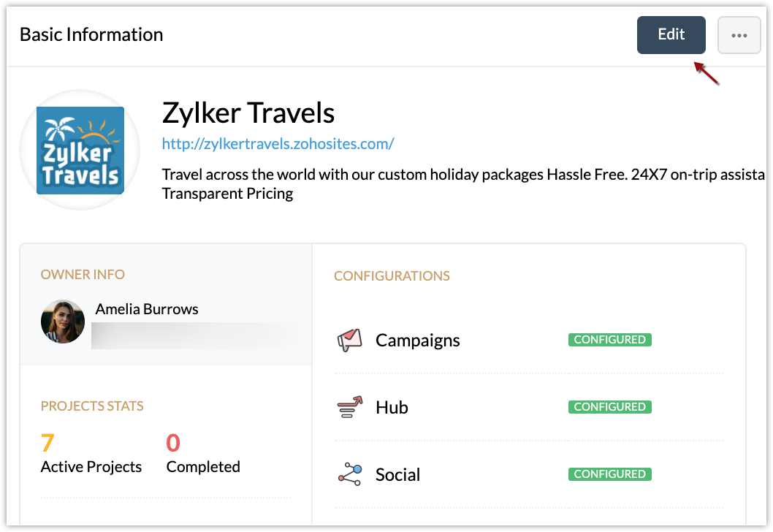Open the zylkertravels.zohosites.com link

pos(278,144)
